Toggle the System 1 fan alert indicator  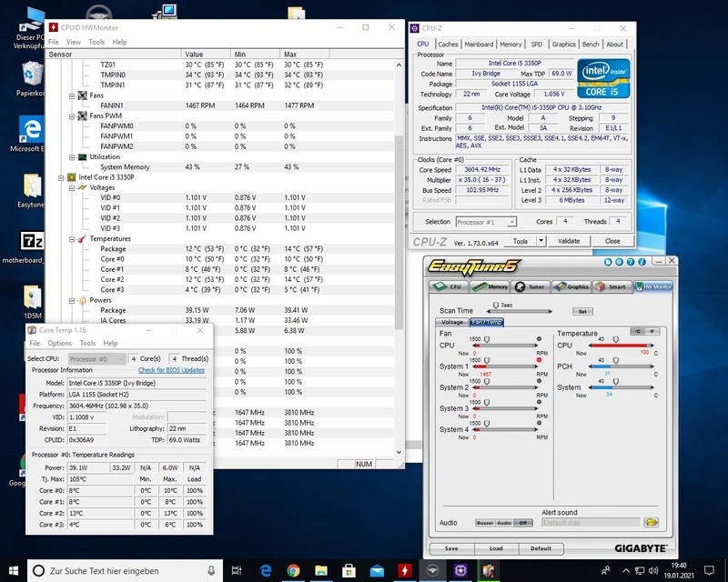[539, 360]
